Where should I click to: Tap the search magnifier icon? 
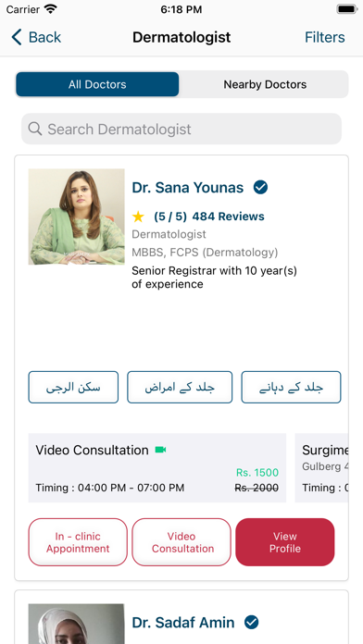coord(35,129)
